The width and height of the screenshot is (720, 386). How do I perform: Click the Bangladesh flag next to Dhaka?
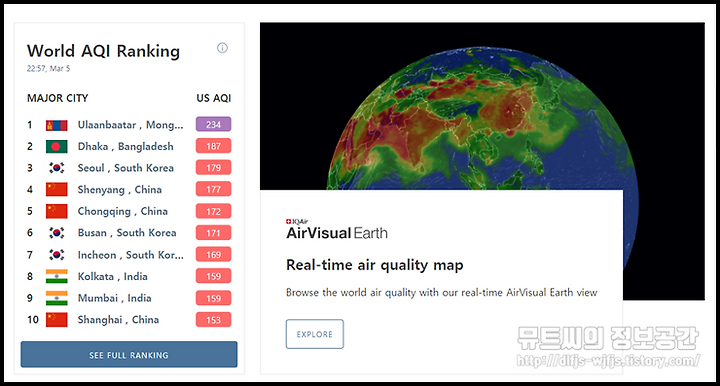pyautogui.click(x=56, y=146)
